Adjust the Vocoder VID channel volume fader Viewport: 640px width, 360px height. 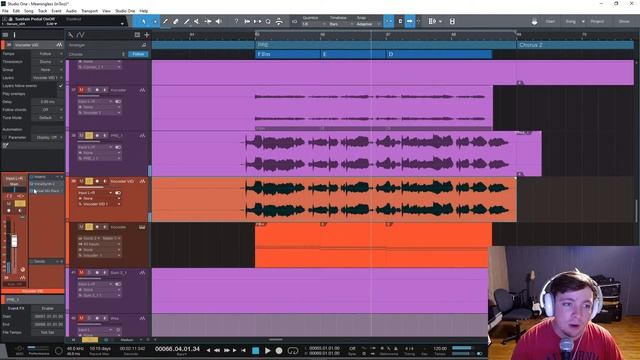14,241
